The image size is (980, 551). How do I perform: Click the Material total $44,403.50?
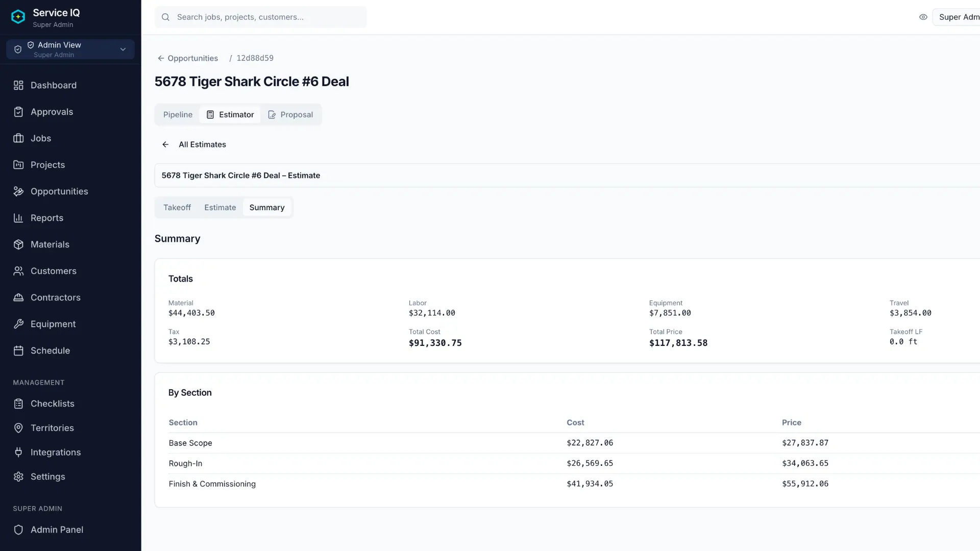coord(191,313)
